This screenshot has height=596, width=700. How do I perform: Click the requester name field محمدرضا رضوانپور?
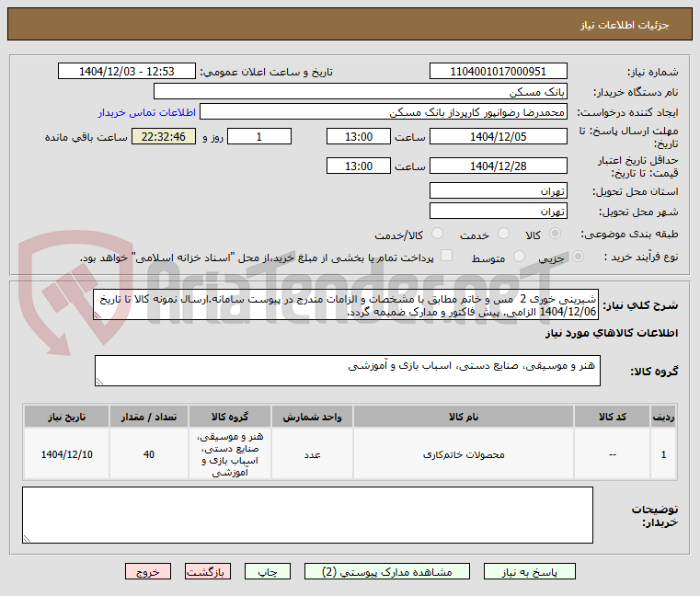click(x=384, y=111)
